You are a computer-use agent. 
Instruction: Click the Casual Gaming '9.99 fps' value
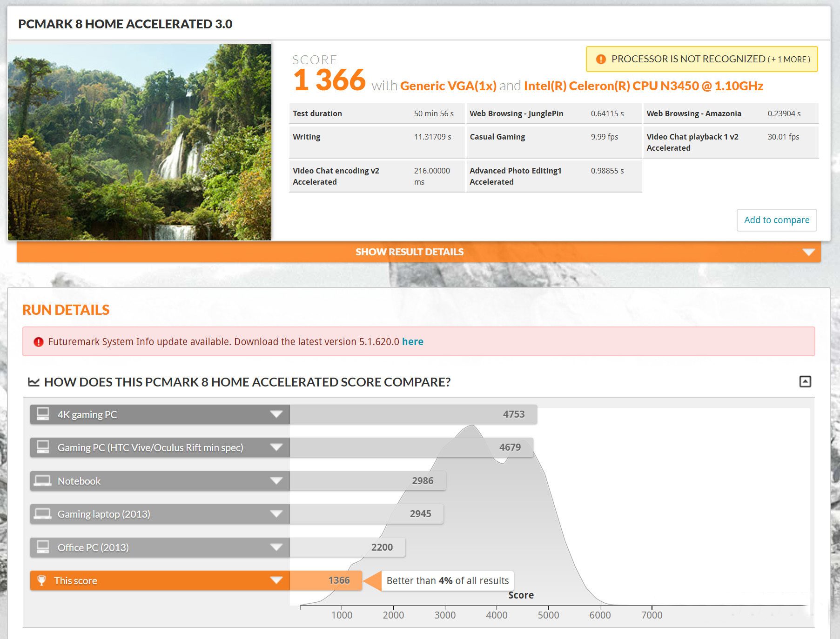point(605,137)
